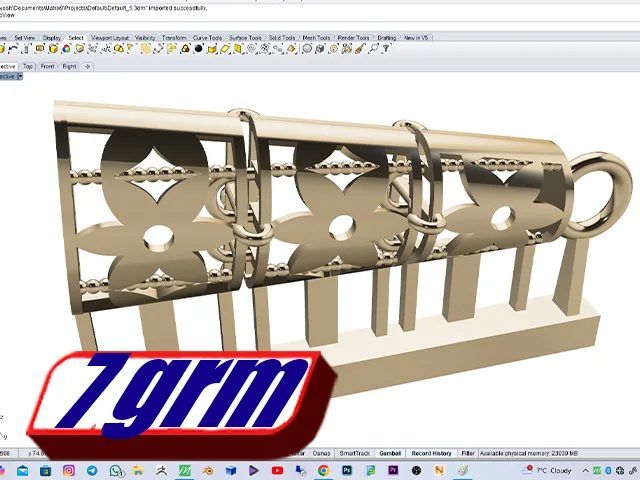
Task: Open Blender from the taskbar
Action: tap(208, 471)
